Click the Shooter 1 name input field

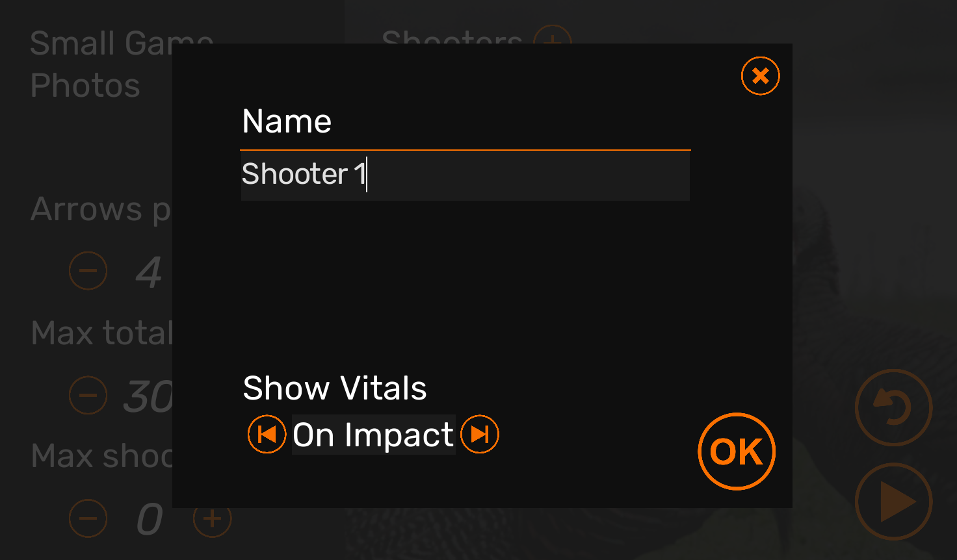(465, 175)
